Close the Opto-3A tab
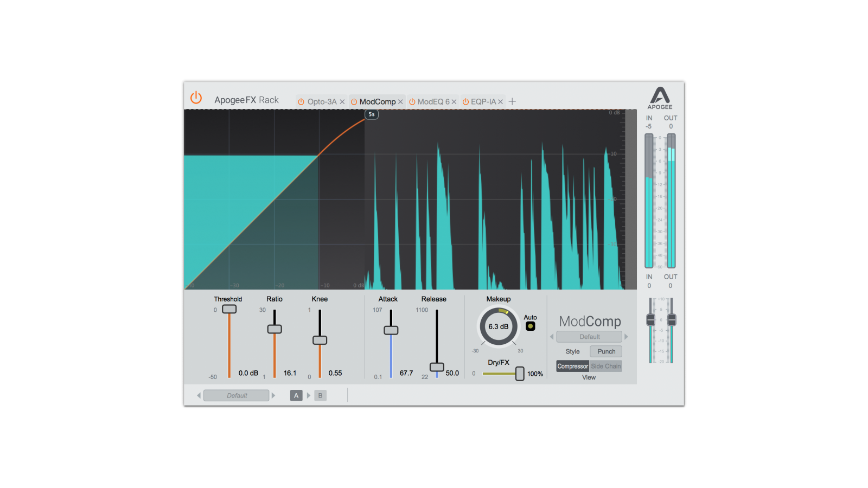This screenshot has width=868, height=488. pyautogui.click(x=342, y=102)
